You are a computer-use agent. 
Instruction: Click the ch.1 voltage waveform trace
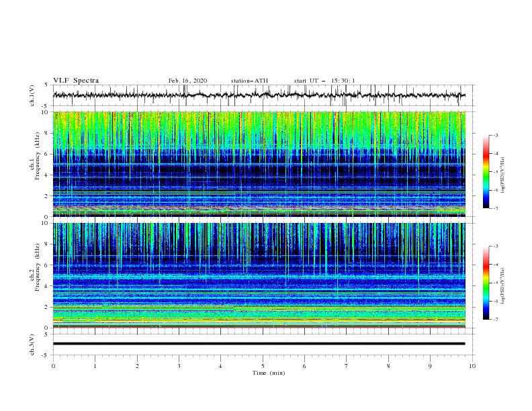coord(259,95)
